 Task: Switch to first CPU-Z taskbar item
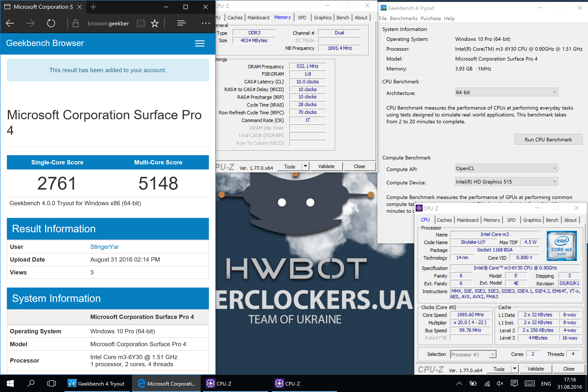tap(235, 383)
